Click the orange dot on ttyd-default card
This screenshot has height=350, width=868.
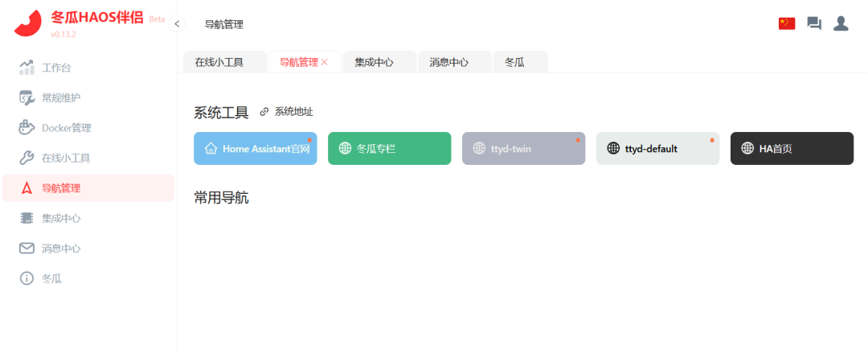point(712,140)
